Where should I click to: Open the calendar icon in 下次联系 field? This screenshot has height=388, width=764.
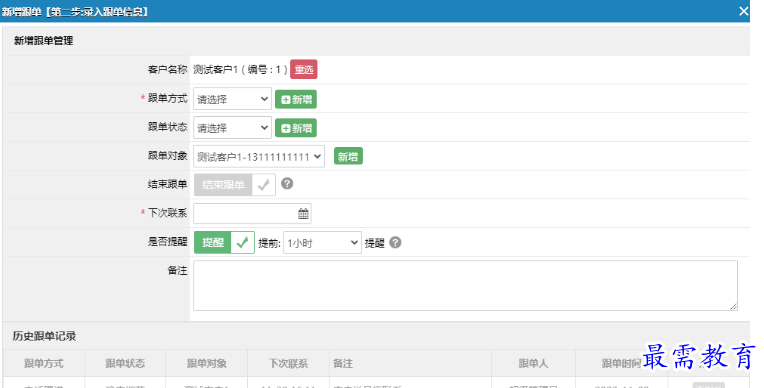click(x=303, y=213)
